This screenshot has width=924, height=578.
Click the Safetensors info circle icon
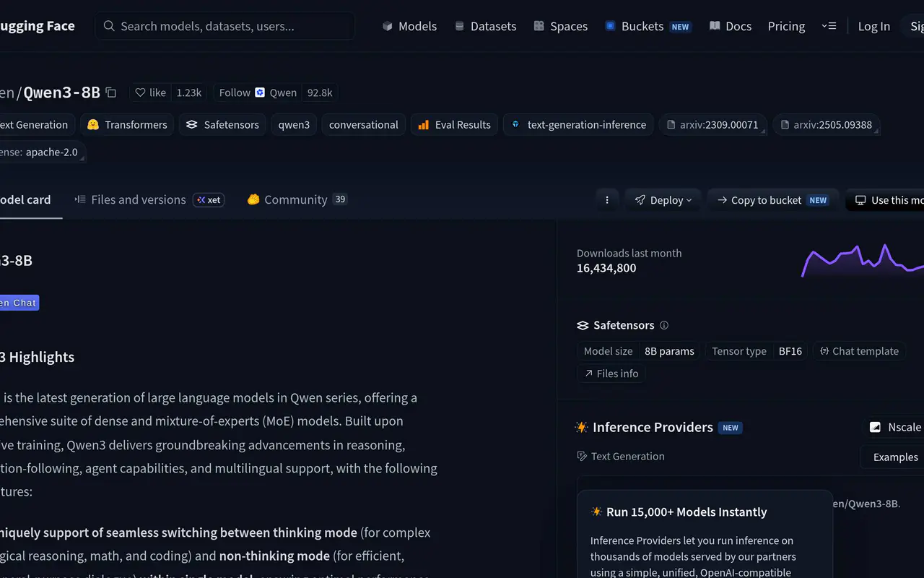coord(664,325)
